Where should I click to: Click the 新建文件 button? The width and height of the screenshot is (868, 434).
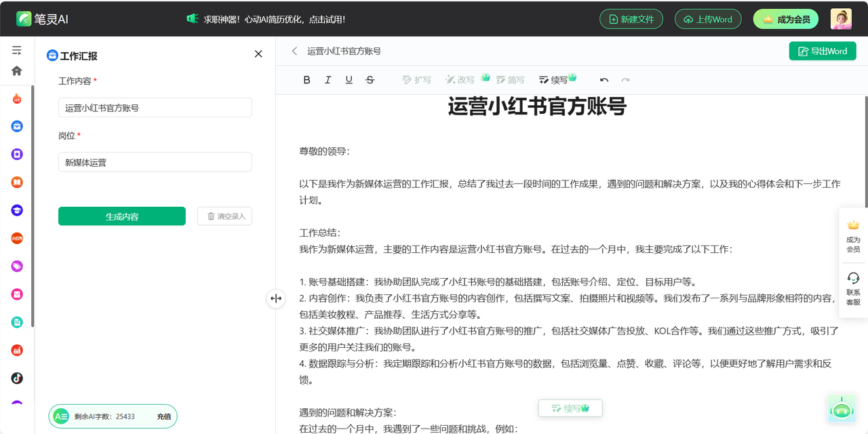click(631, 19)
